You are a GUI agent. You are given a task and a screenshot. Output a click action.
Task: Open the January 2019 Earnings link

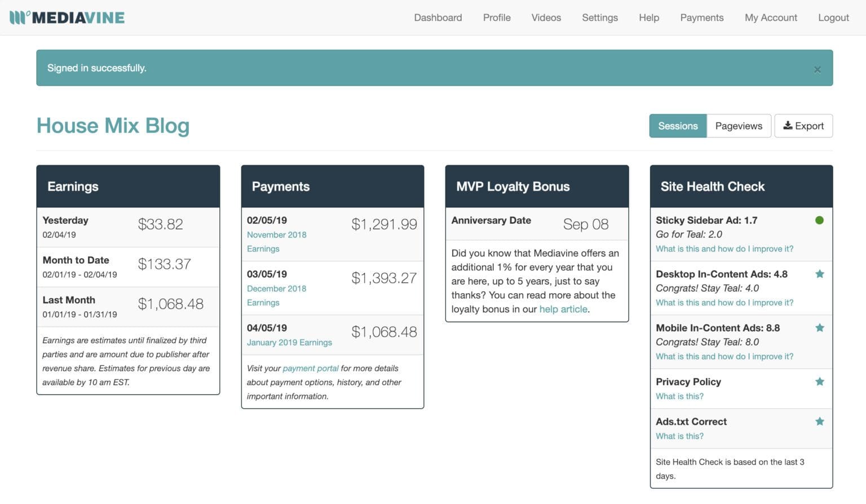tap(289, 342)
